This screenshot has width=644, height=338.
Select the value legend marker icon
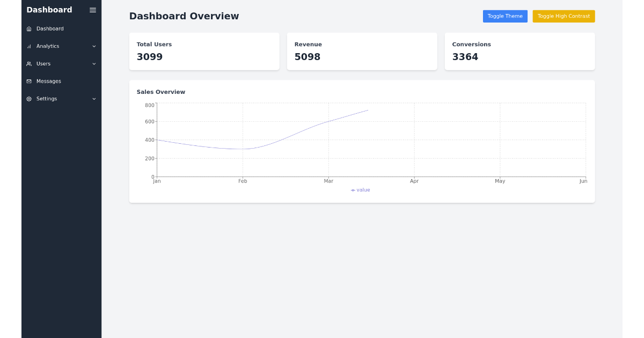pos(352,189)
